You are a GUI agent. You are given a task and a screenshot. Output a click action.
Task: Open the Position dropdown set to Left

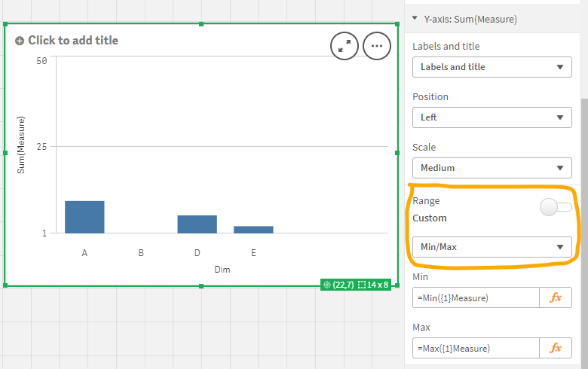point(492,117)
